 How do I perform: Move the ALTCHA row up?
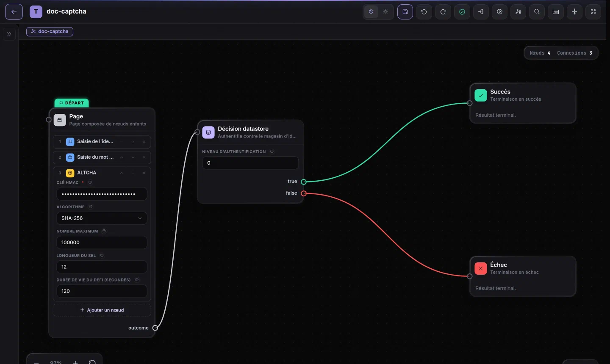(x=122, y=173)
